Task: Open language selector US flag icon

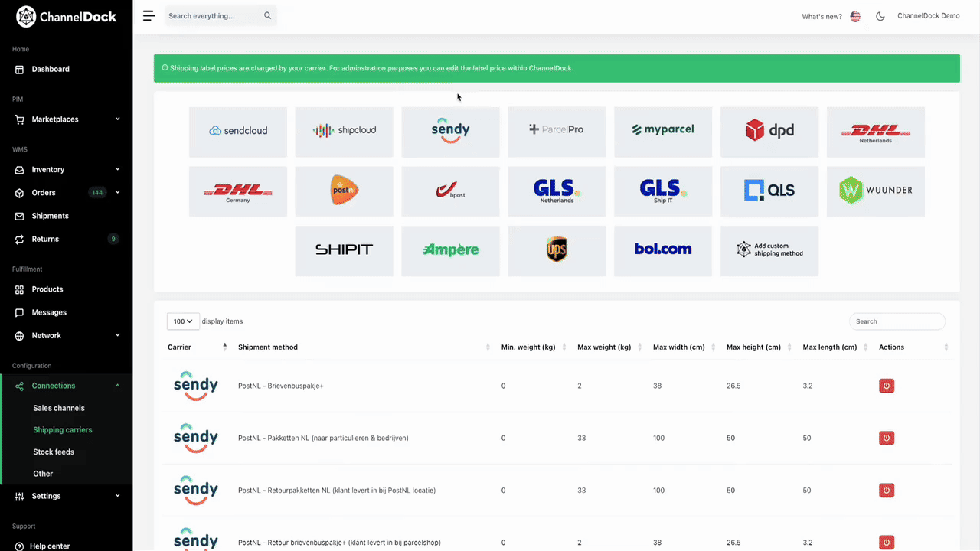Action: click(855, 16)
